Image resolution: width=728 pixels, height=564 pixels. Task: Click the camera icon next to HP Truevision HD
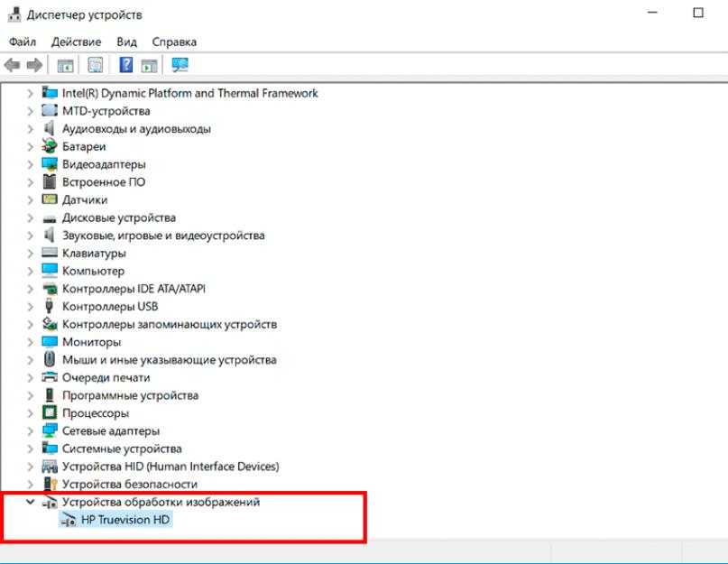(69, 520)
